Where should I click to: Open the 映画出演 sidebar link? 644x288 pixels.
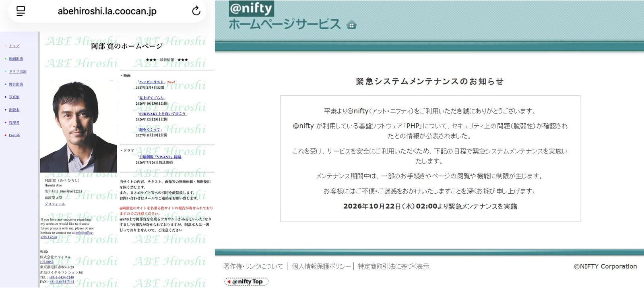[16, 59]
